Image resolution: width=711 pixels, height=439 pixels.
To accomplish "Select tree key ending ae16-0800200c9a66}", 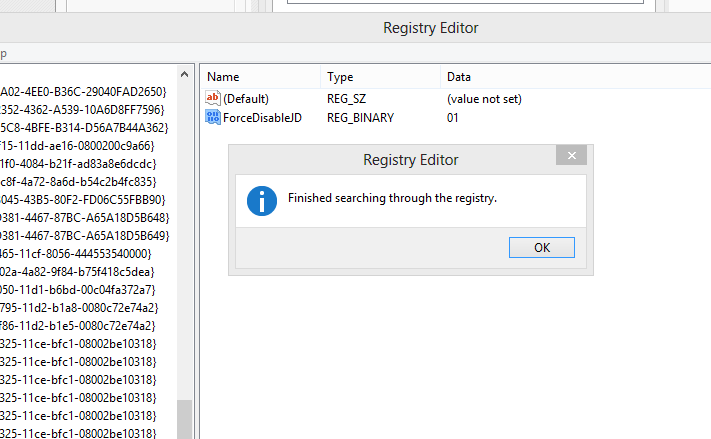I will click(78, 146).
